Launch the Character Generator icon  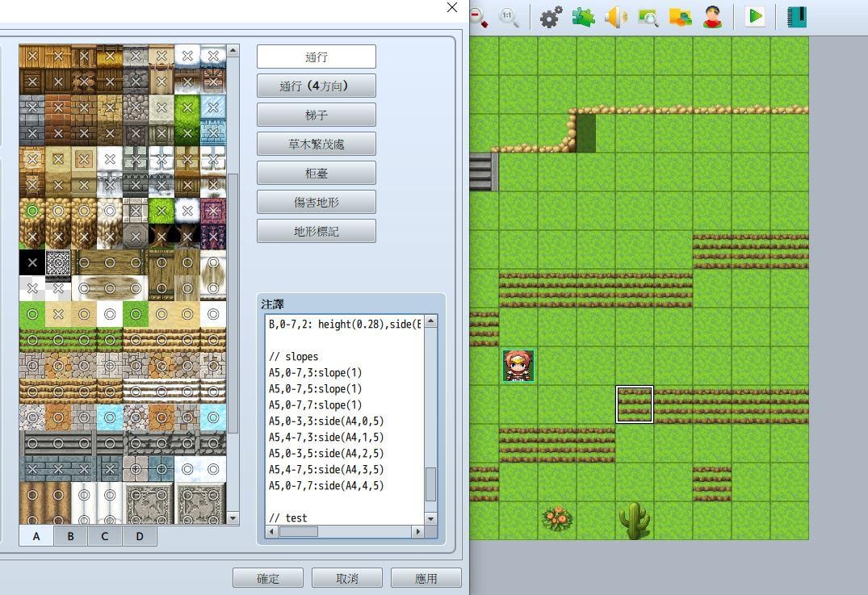click(712, 16)
